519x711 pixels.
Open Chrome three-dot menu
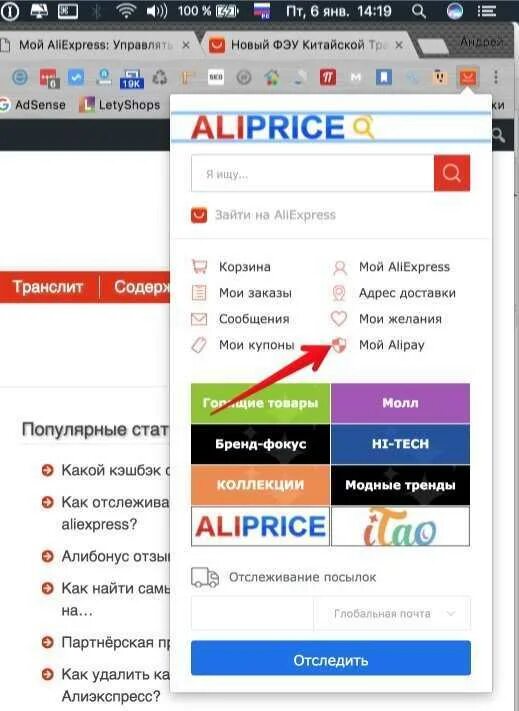pyautogui.click(x=496, y=77)
